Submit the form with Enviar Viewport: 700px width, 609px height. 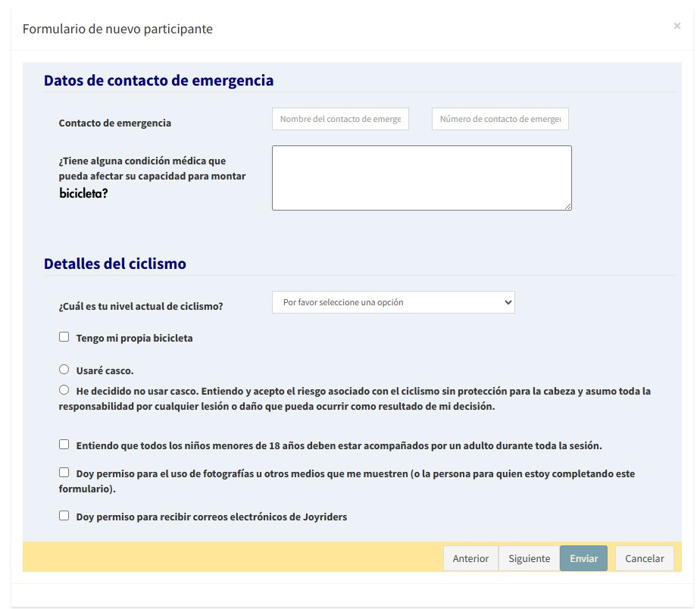point(583,558)
